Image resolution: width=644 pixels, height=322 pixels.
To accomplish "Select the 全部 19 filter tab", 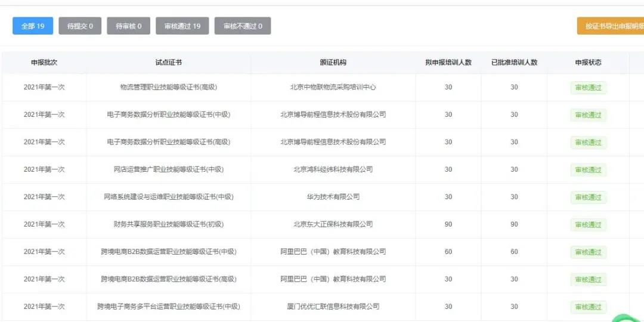I will 33,26.
